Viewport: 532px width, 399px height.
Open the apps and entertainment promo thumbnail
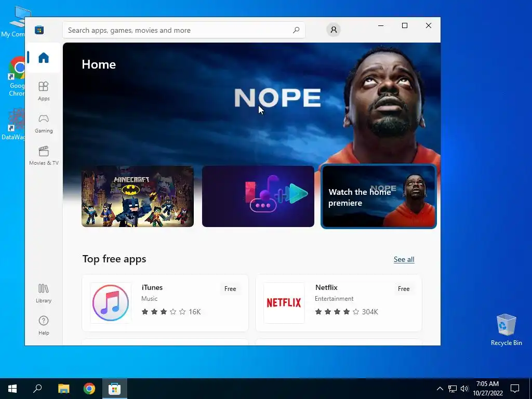[x=258, y=196]
